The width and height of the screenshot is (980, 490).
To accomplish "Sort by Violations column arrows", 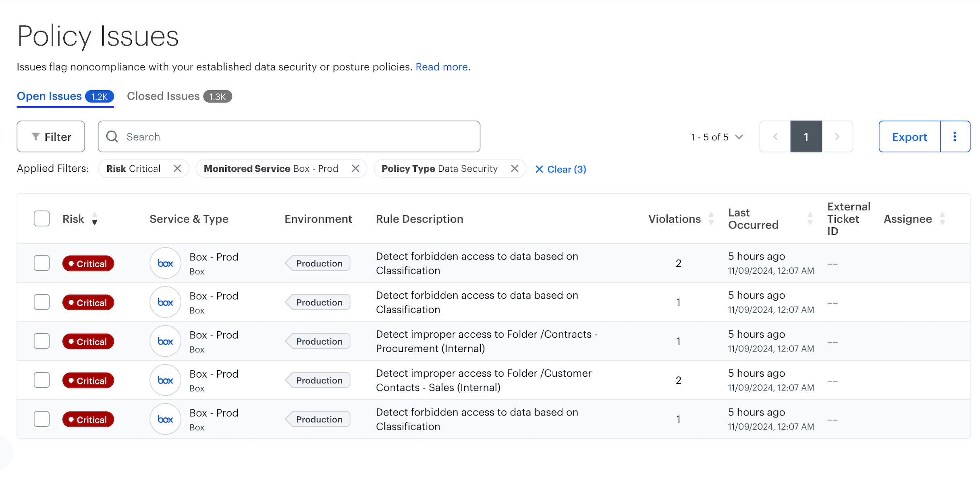I will point(711,219).
